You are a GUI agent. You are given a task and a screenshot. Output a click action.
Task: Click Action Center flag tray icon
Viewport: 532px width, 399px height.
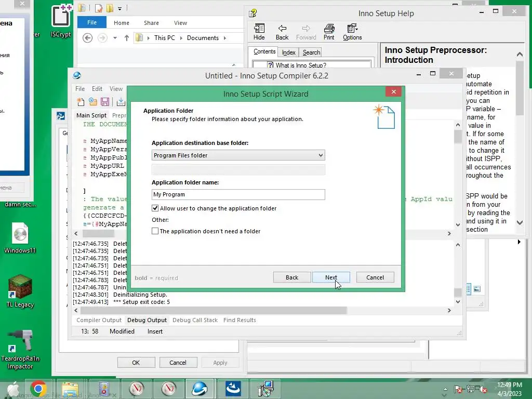[x=458, y=389]
